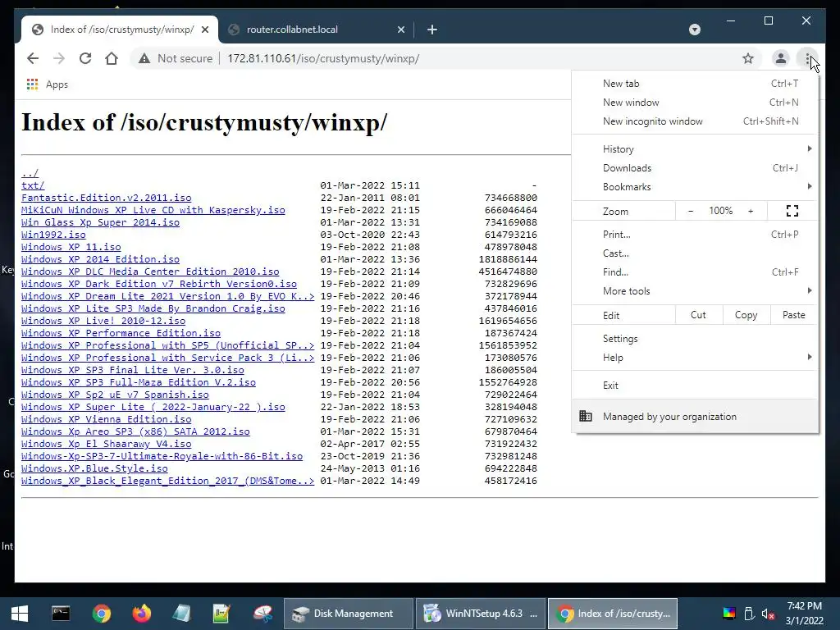
Task: Open the txt/ folder link
Action: [33, 185]
